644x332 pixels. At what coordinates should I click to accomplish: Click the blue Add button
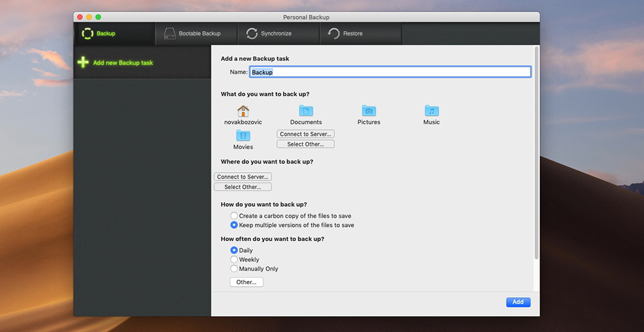[x=518, y=302]
